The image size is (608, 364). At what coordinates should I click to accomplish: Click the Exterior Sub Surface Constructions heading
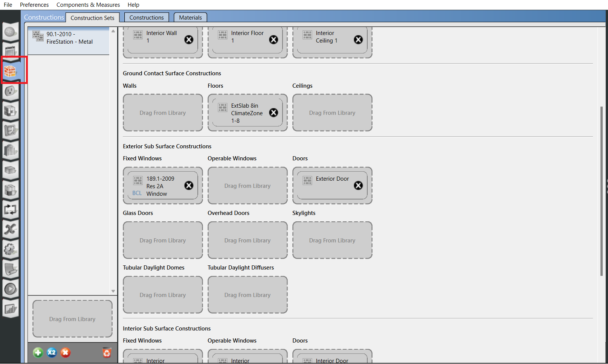coord(167,146)
